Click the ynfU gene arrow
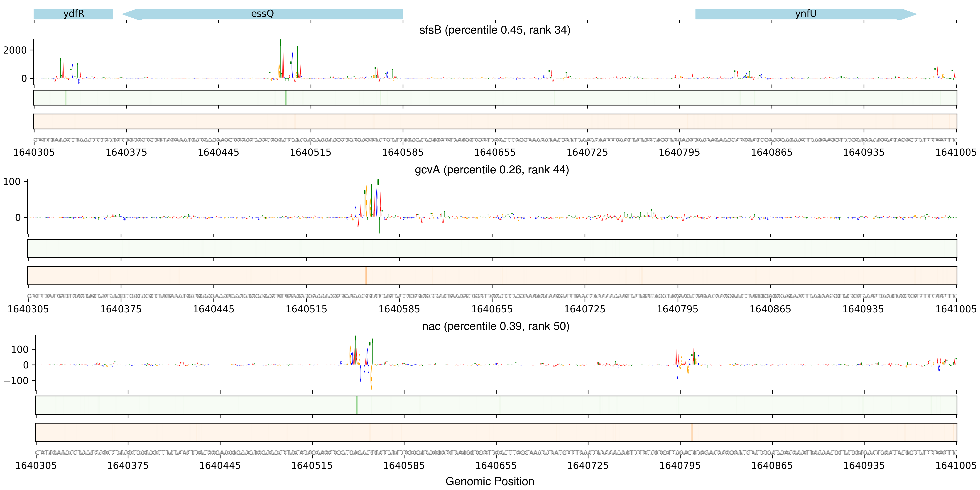The width and height of the screenshot is (980, 490). click(x=805, y=14)
